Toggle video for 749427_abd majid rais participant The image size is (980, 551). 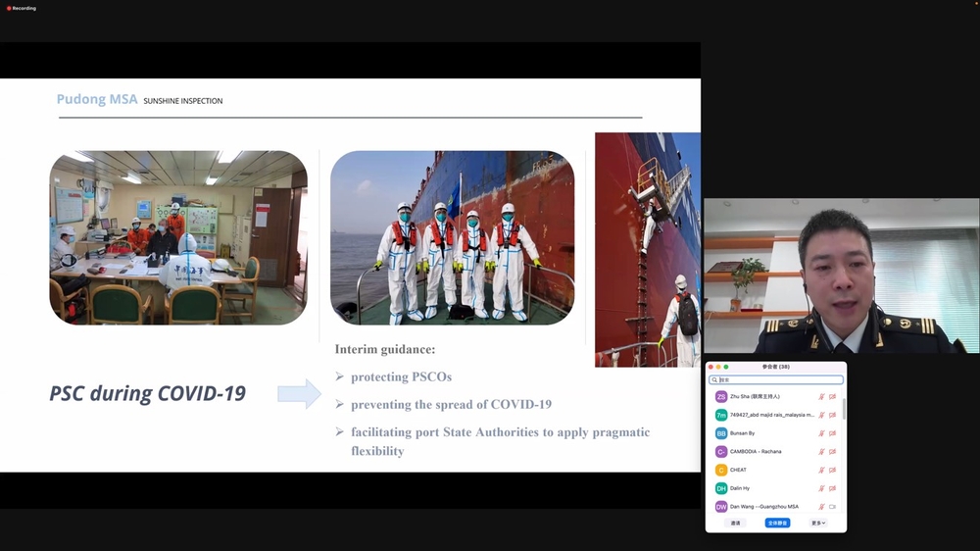833,416
